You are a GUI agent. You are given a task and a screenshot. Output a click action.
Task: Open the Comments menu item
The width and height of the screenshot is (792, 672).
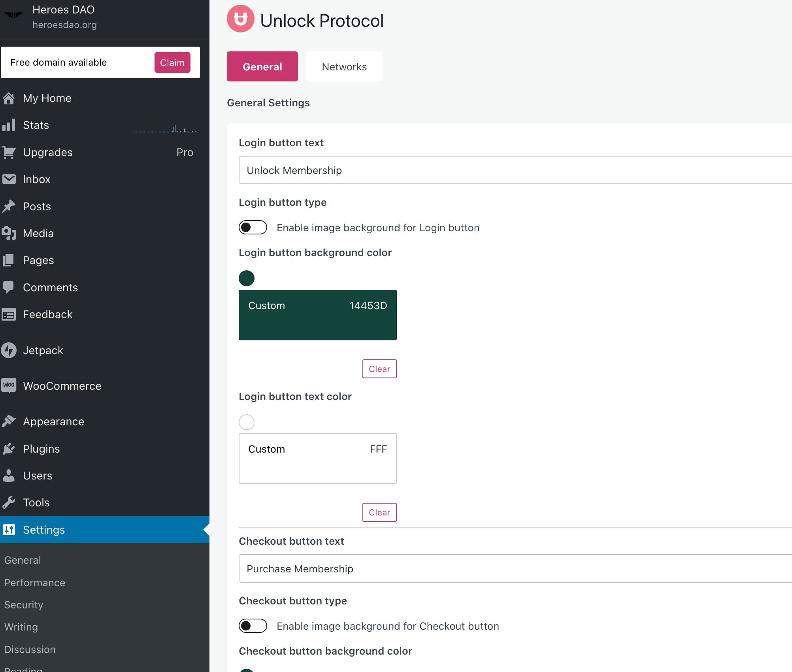pos(105,287)
